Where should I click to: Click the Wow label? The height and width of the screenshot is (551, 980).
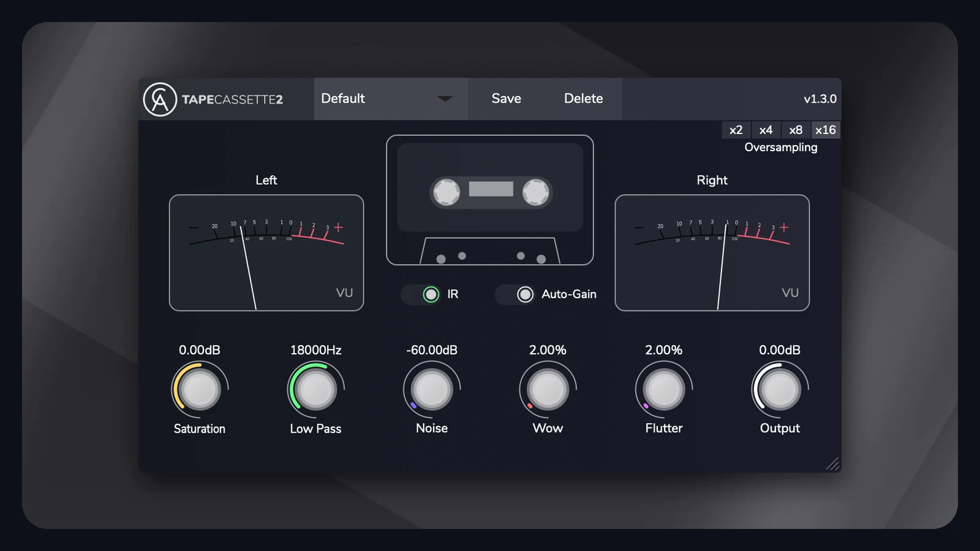[x=548, y=428]
